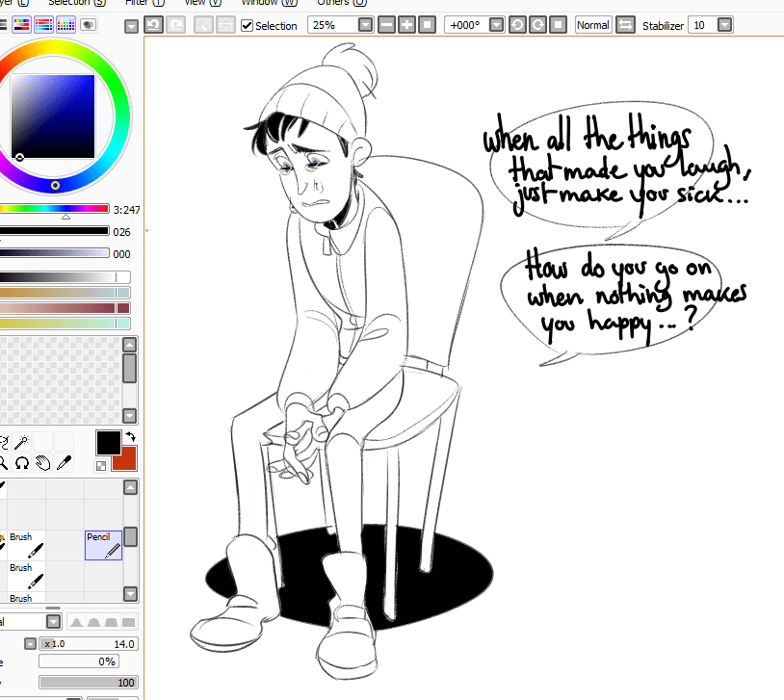Select the Pencil brush preset
The height and width of the screenshot is (700, 784).
click(103, 545)
